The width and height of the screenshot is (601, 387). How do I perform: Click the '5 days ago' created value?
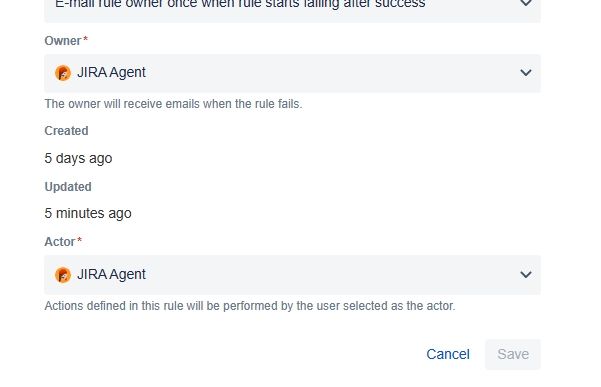click(78, 158)
